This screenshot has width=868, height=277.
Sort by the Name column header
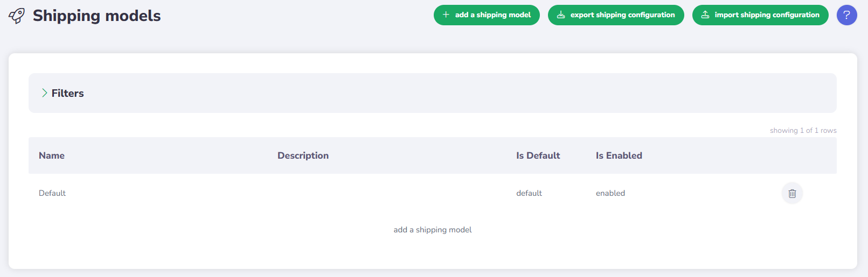52,155
